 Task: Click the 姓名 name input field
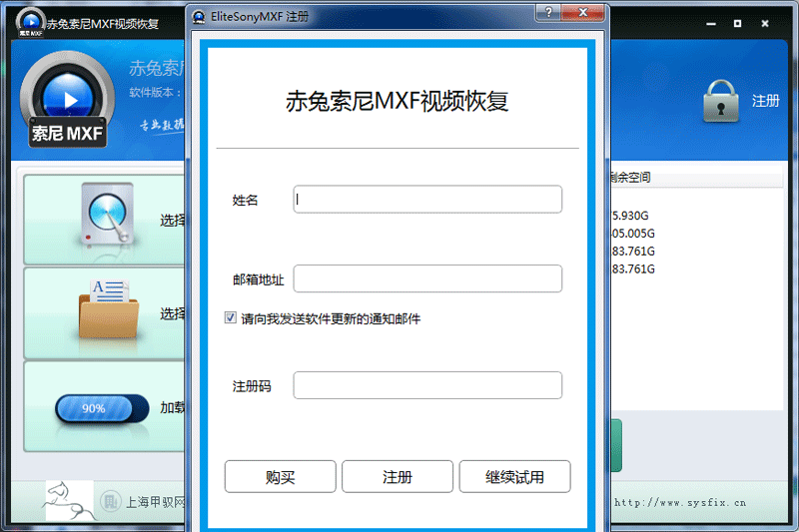pyautogui.click(x=427, y=199)
